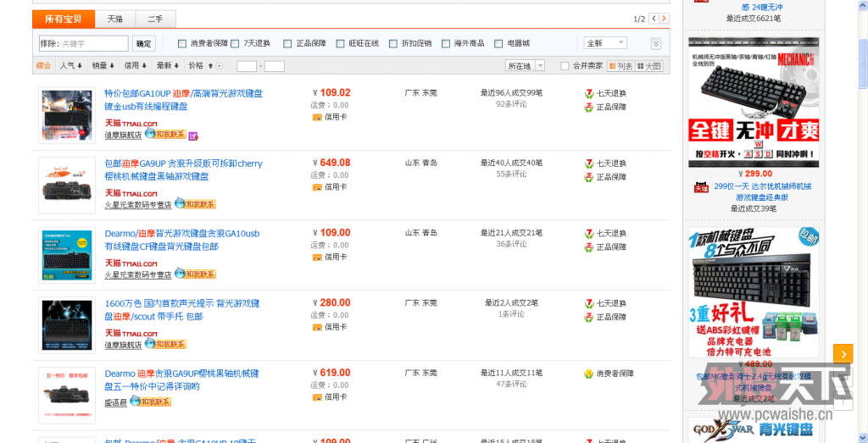Click the Tmall logo under the ¥109.02 listing
The image size is (868, 443).
131,123
